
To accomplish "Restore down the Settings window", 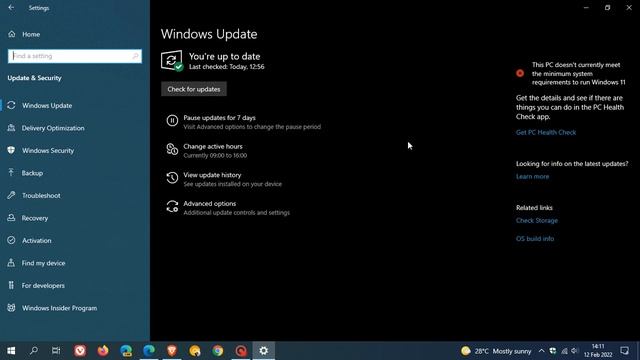I will point(607,7).
